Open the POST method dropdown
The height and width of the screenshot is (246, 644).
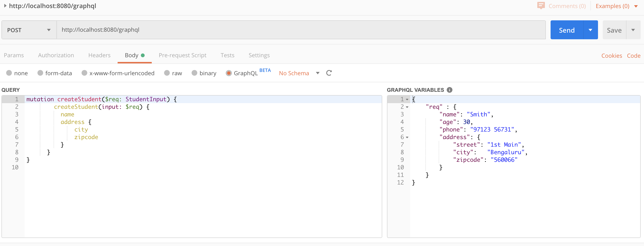coord(29,30)
